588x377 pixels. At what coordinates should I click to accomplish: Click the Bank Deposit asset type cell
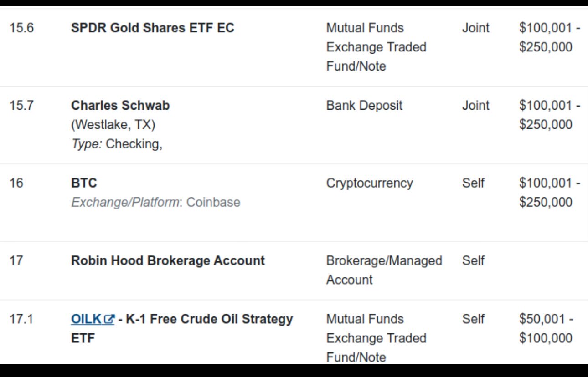pos(365,106)
